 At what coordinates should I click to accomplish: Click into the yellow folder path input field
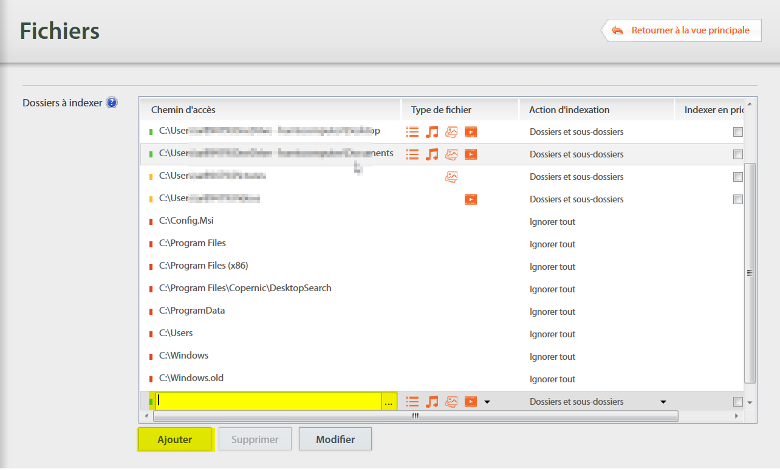point(267,402)
